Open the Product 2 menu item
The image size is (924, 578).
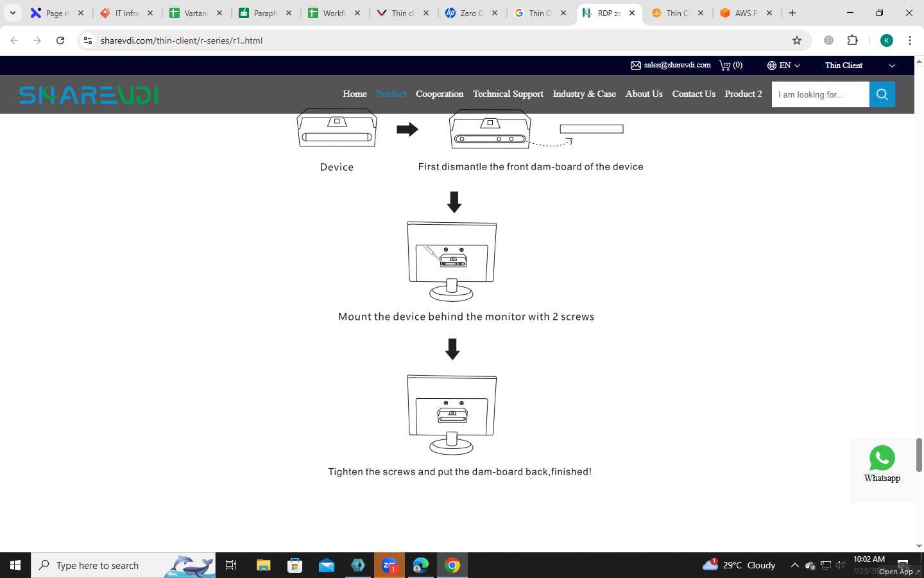click(x=743, y=94)
